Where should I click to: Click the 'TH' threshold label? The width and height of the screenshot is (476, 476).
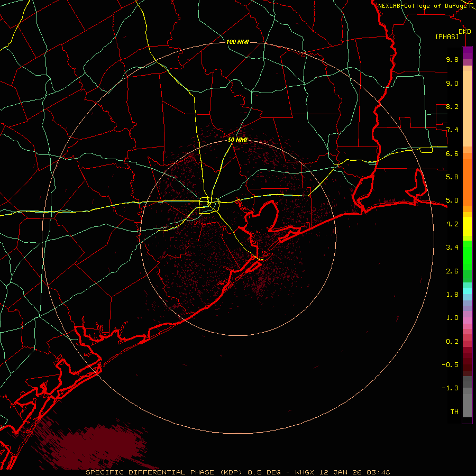click(x=454, y=412)
